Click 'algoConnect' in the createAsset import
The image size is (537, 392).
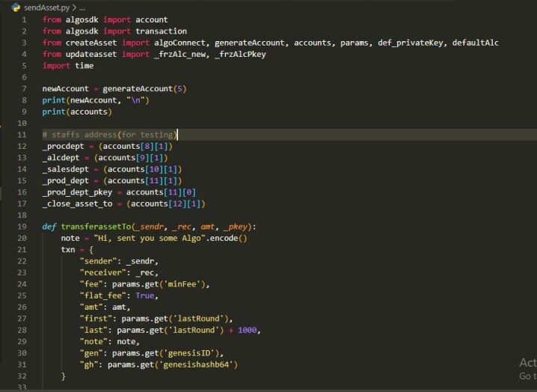[179, 43]
